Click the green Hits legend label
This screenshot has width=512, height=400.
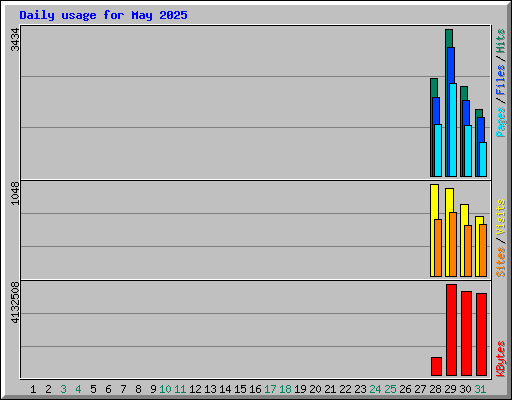coord(500,41)
